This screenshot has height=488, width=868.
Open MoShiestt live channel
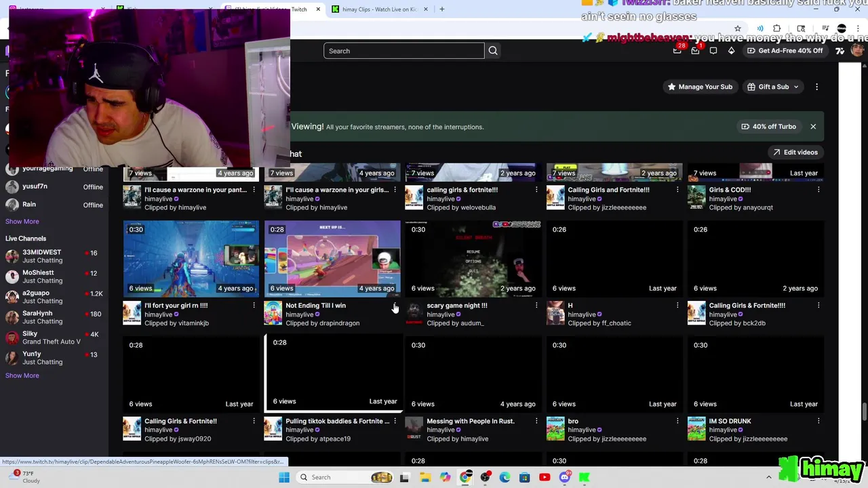pyautogui.click(x=53, y=277)
